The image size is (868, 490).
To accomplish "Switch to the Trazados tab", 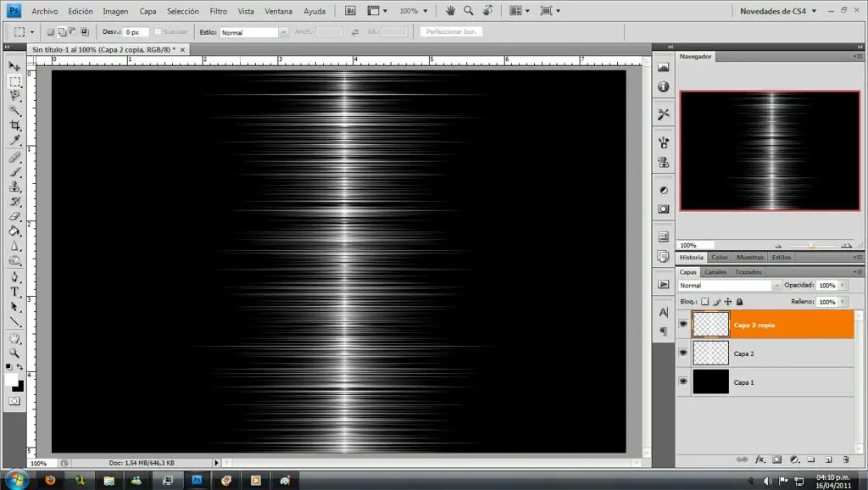I will (x=748, y=272).
